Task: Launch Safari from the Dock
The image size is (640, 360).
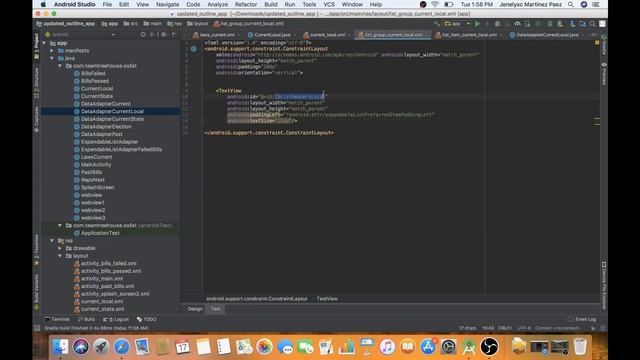Action: coord(121,347)
